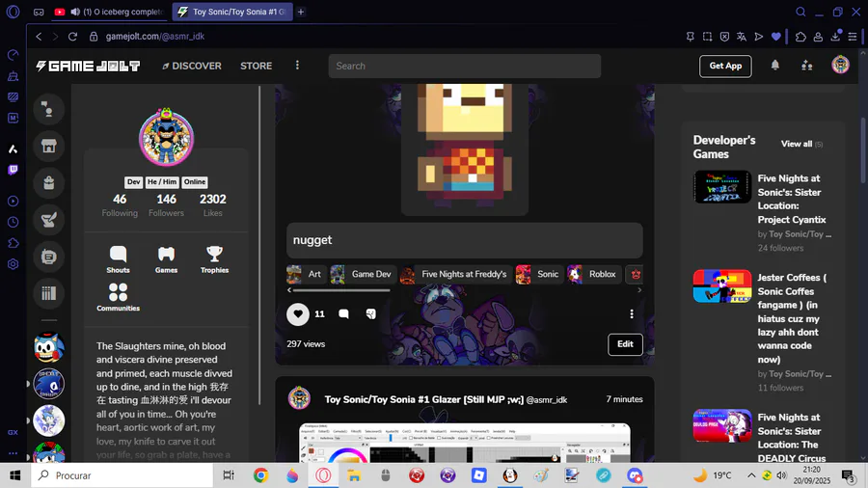Click the Game Jolt logo
The height and width of the screenshot is (488, 868).
point(88,66)
